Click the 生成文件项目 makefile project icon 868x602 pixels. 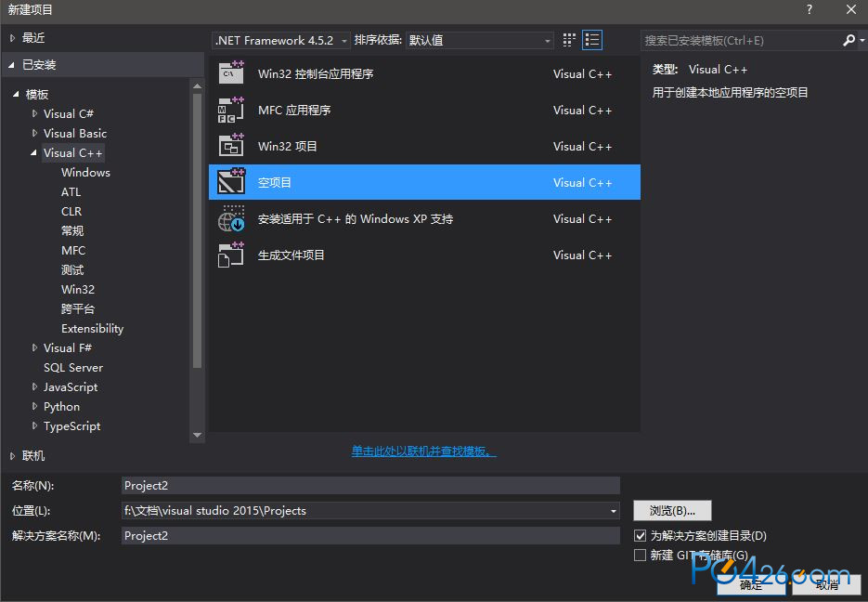pyautogui.click(x=231, y=255)
